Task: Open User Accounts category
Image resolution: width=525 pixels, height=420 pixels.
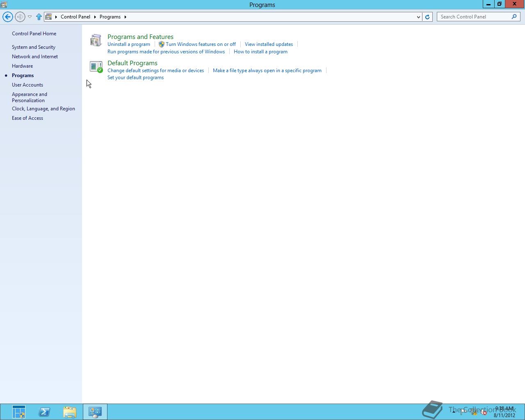Action: click(x=27, y=85)
